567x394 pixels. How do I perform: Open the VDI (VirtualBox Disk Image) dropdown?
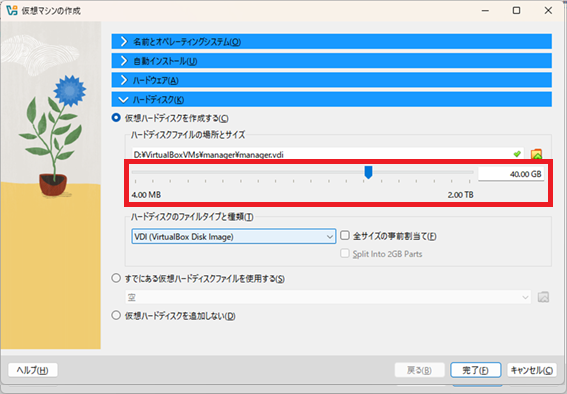click(x=234, y=236)
